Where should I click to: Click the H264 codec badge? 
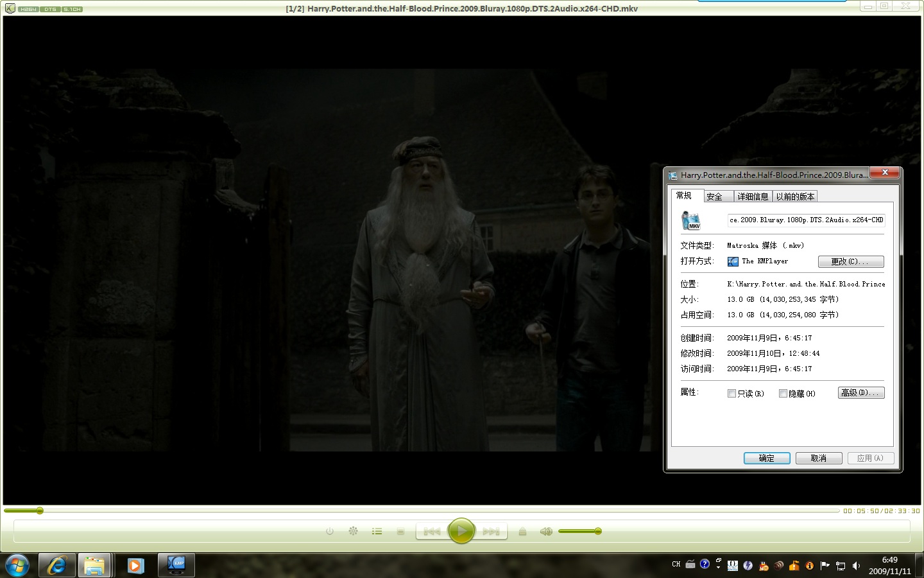point(28,9)
